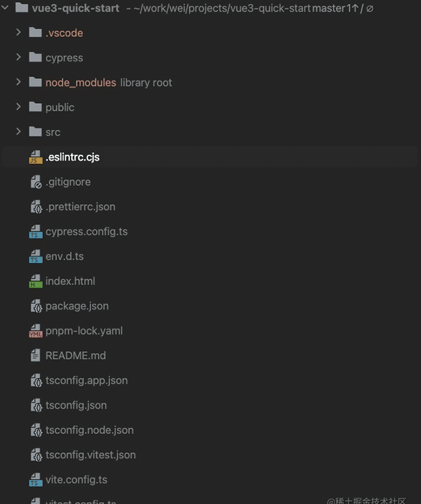Click the TypeScript icon beside vite.config.ts
Screen dimensions: 421x504
36,480
